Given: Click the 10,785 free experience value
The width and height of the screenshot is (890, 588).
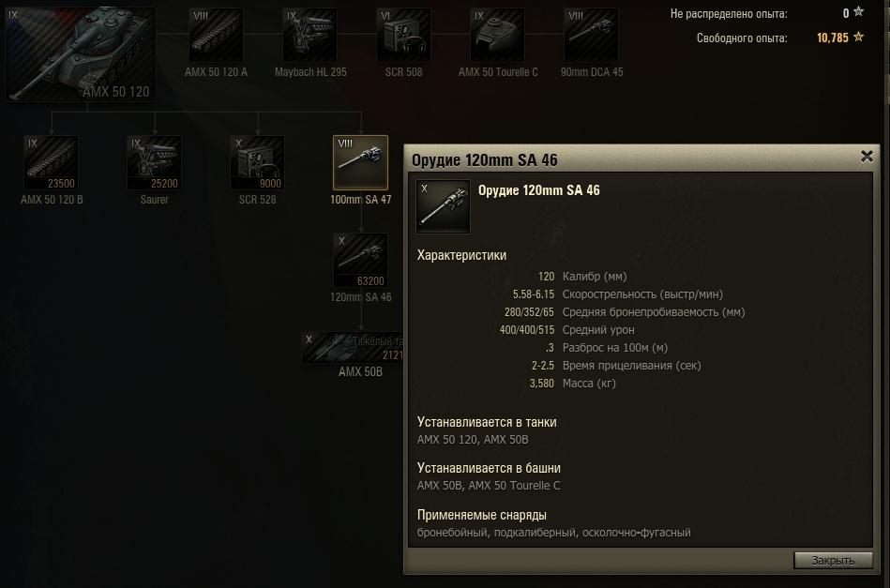Looking at the screenshot, I should tap(833, 38).
